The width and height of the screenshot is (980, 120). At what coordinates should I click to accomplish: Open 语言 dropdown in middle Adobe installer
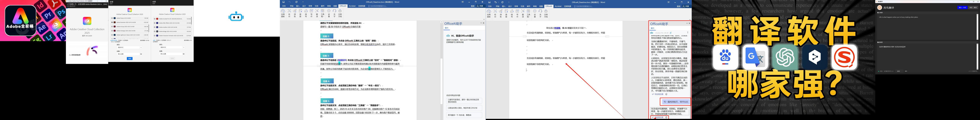click(x=129, y=48)
